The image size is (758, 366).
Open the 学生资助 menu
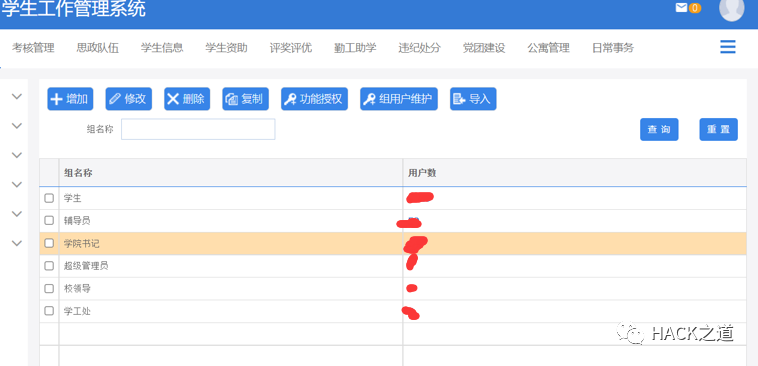click(226, 48)
